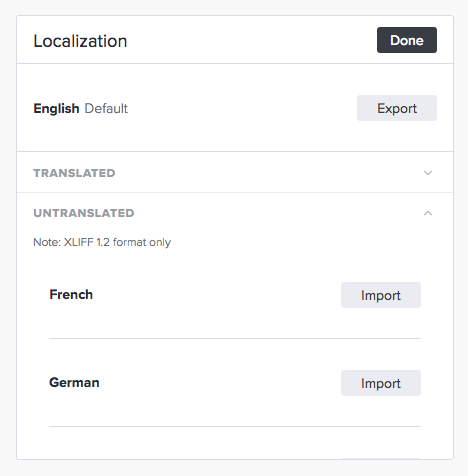Click the Default tag beside English

tap(106, 108)
